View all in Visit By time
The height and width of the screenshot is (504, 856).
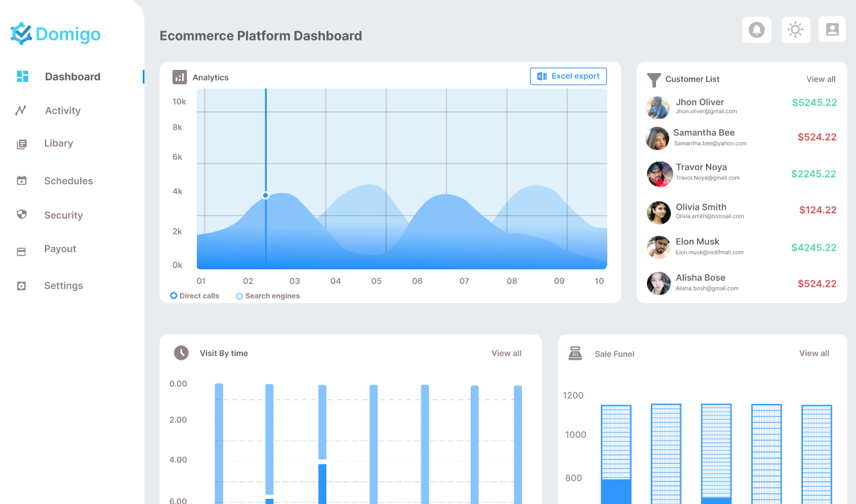coord(507,353)
